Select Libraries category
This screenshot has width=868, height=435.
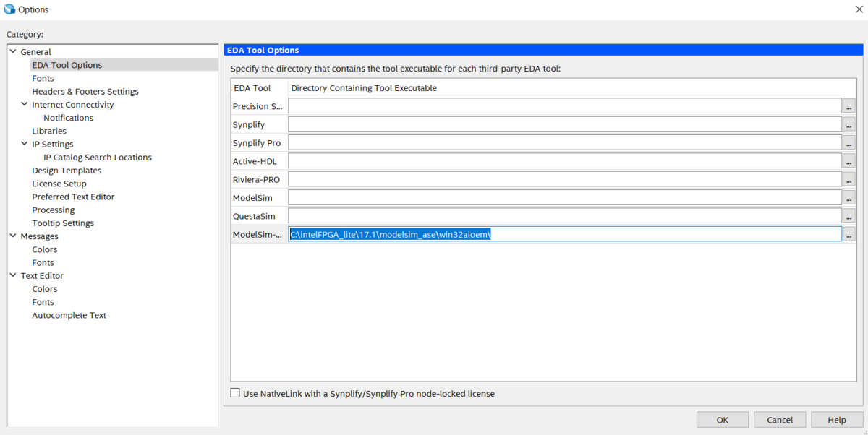click(x=49, y=131)
